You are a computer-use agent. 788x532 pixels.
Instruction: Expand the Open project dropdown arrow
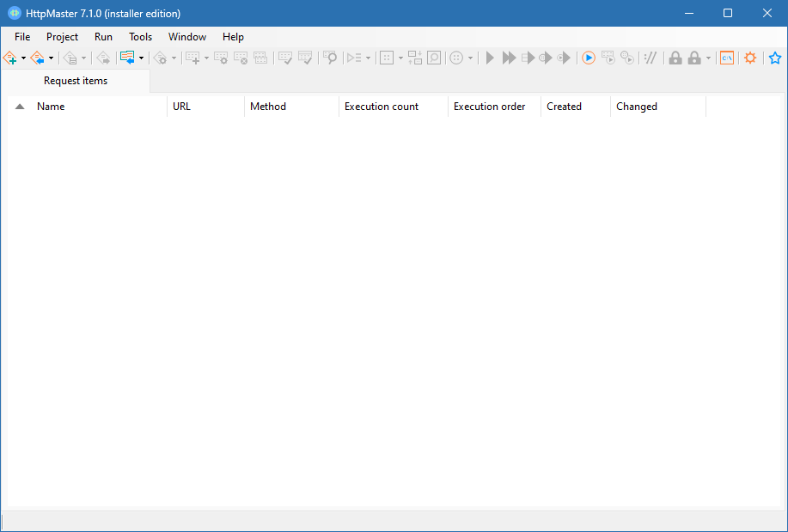tap(51, 58)
